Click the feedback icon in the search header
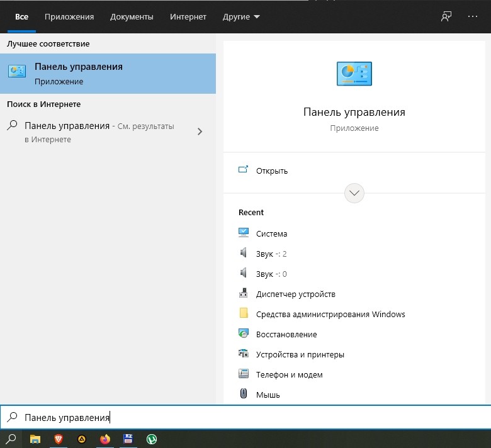Image resolution: width=491 pixels, height=448 pixels. coord(446,16)
